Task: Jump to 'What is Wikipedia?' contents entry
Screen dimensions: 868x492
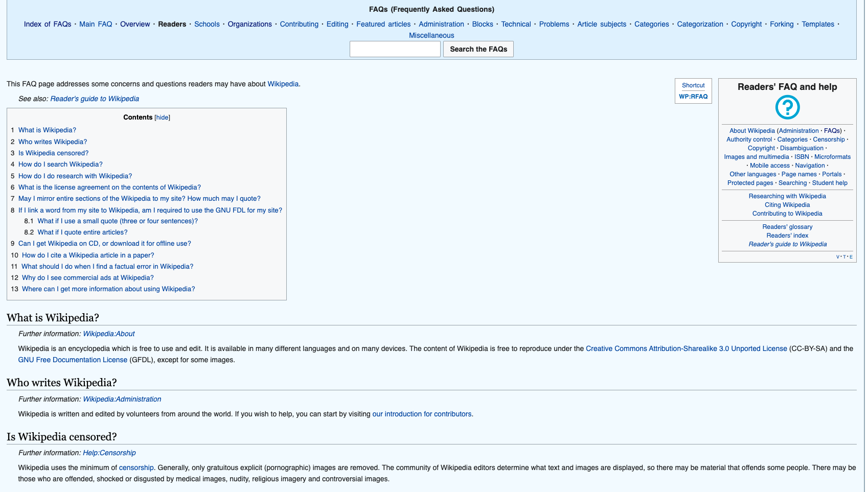Action: 47,130
